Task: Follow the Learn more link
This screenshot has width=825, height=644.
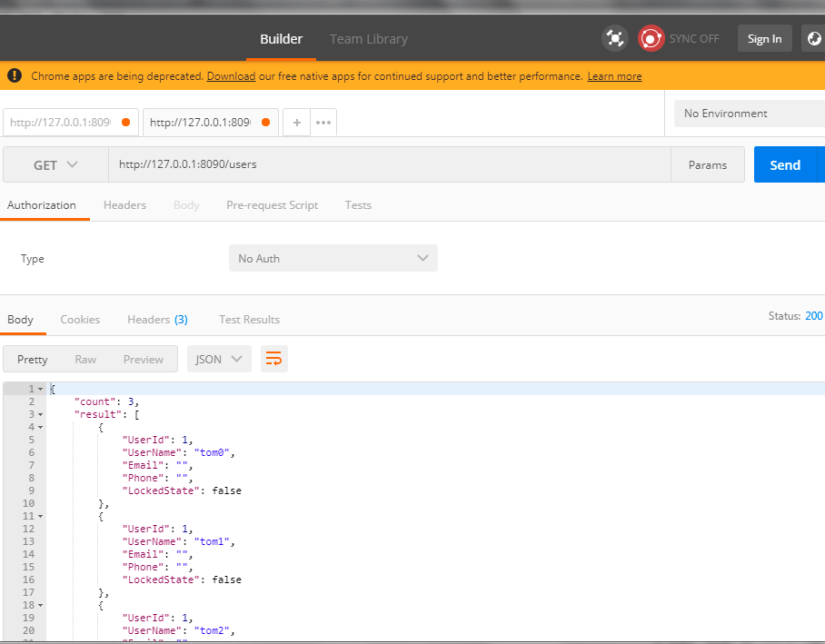Action: coord(614,76)
